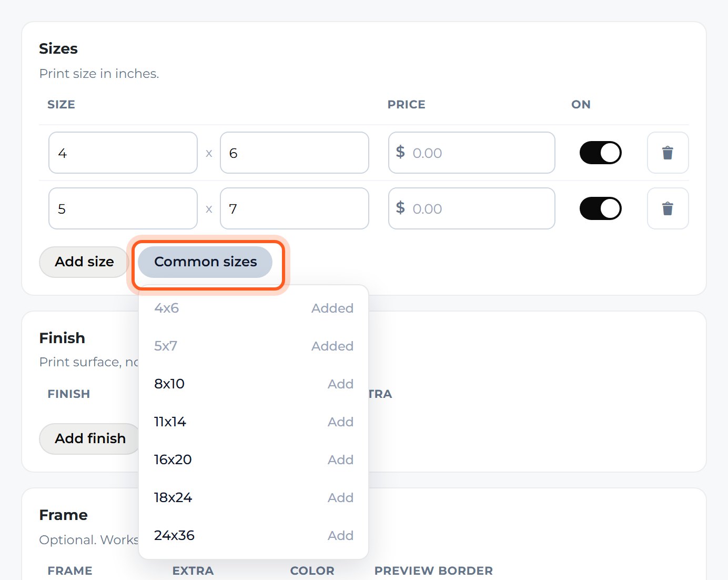The height and width of the screenshot is (580, 728).
Task: Add the 11x14 common size
Action: pos(254,422)
